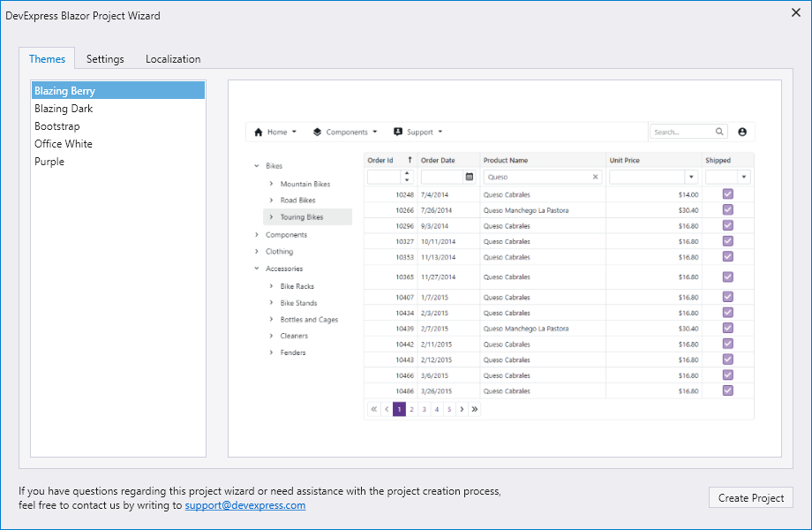Click the next page arrow in pager
This screenshot has height=530, width=812.
pyautogui.click(x=462, y=409)
